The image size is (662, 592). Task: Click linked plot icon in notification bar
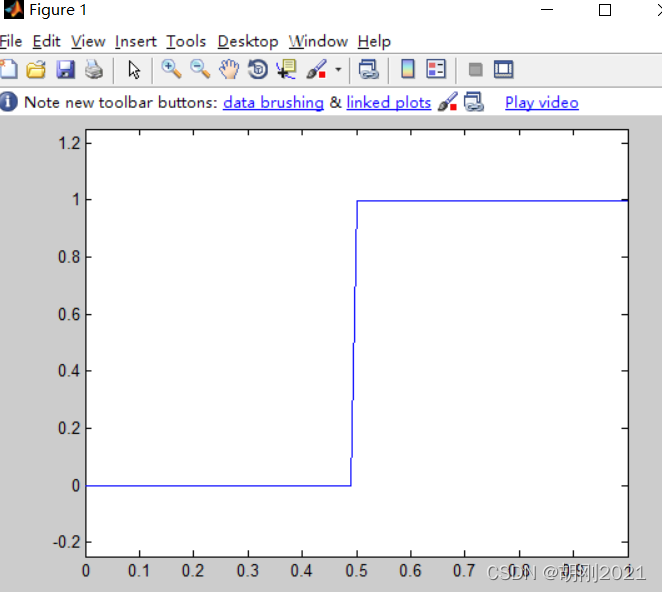pos(474,102)
